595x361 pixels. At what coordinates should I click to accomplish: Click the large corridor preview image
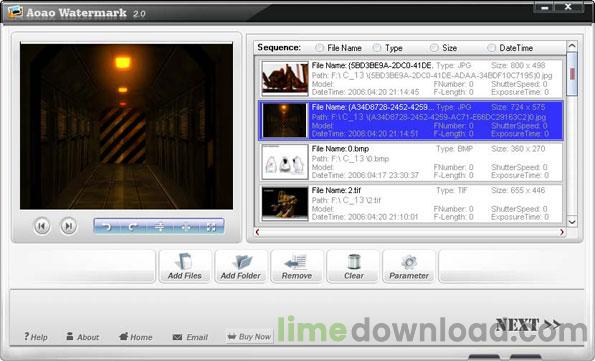point(126,126)
